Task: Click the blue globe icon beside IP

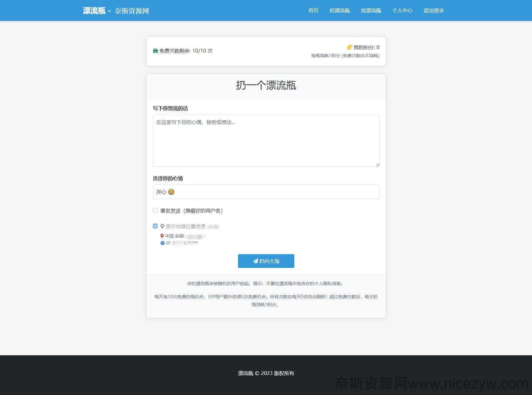Action: 163,243
